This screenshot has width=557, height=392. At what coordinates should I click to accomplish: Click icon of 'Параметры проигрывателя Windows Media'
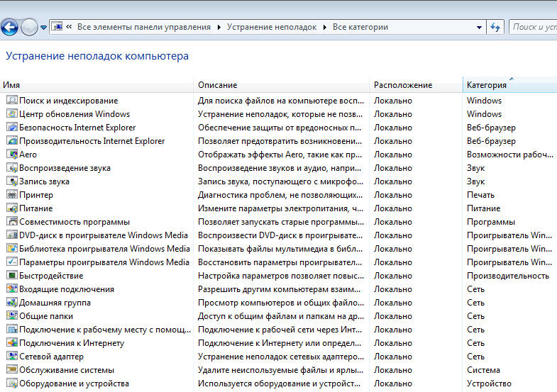(12, 262)
